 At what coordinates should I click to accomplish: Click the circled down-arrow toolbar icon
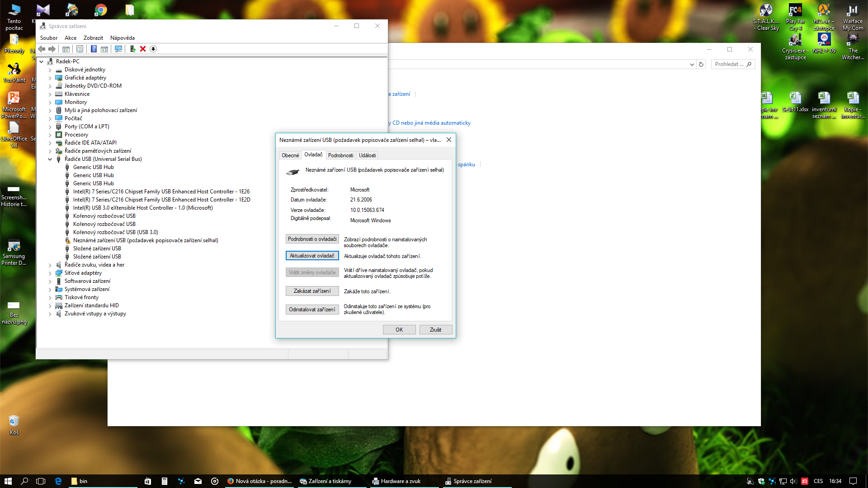click(153, 49)
